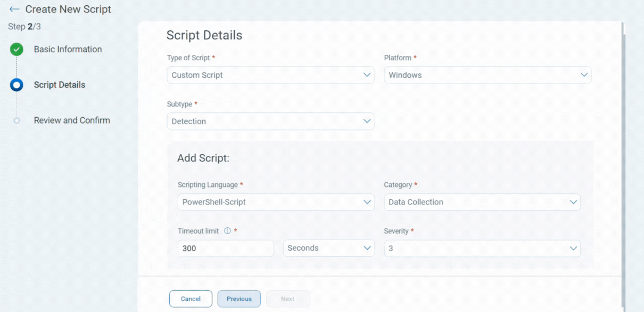
Task: Select the Script Details step label
Action: pyautogui.click(x=59, y=85)
